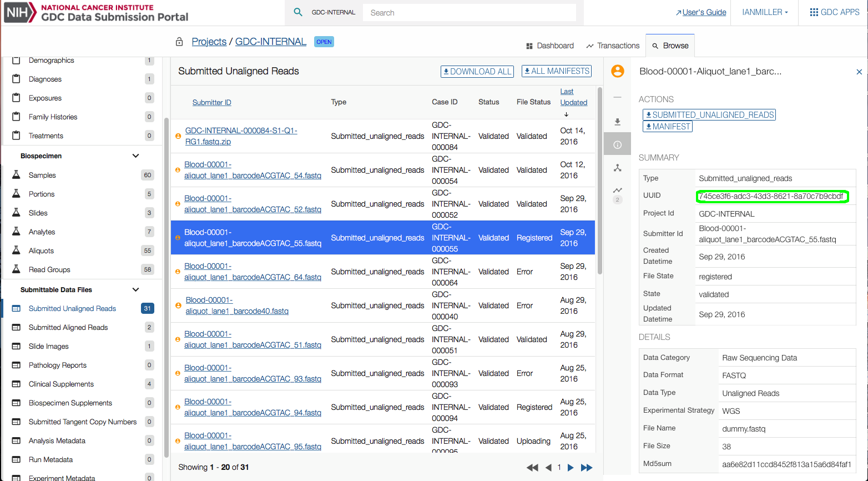Sort by Last Updated column

pyautogui.click(x=573, y=97)
